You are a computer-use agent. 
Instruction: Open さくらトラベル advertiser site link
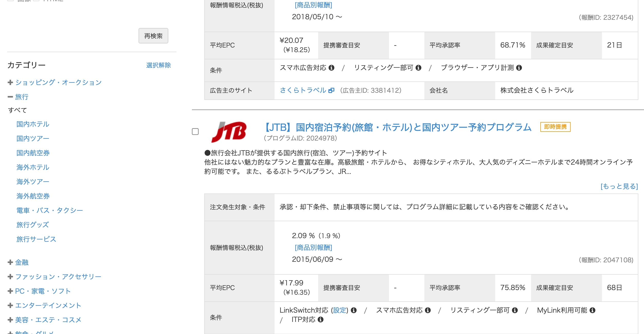(303, 90)
